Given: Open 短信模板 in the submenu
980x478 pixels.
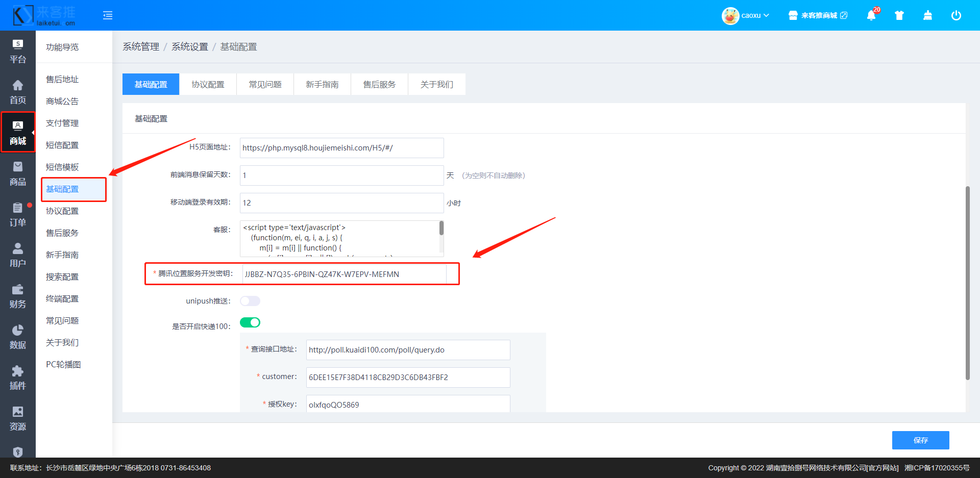Looking at the screenshot, I should coord(62,167).
